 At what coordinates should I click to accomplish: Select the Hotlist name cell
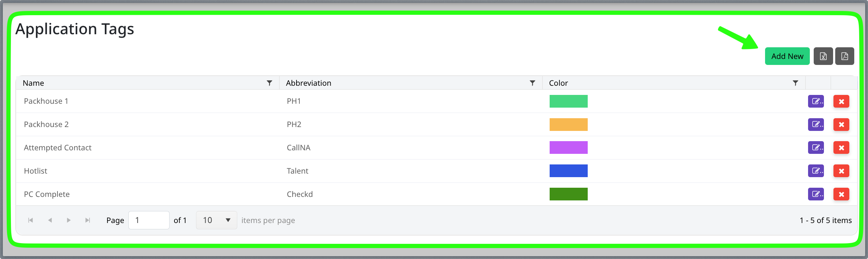pyautogui.click(x=148, y=171)
